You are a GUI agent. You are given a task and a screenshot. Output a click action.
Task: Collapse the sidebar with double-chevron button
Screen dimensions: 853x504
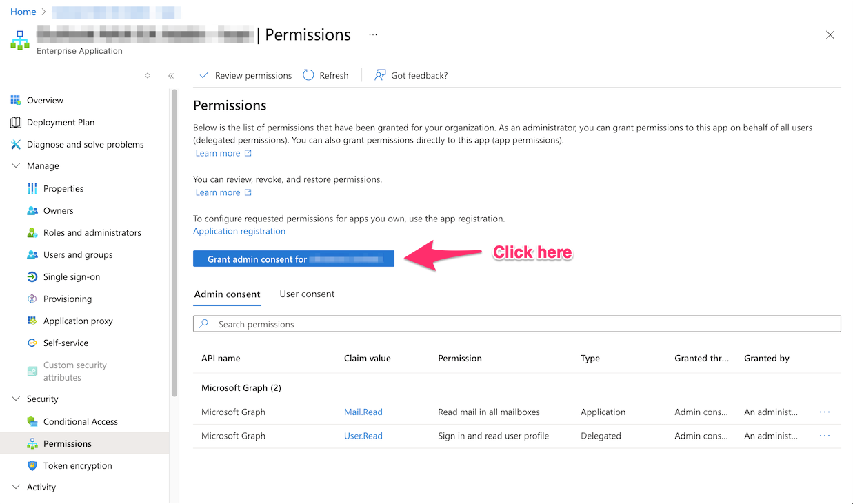tap(171, 76)
